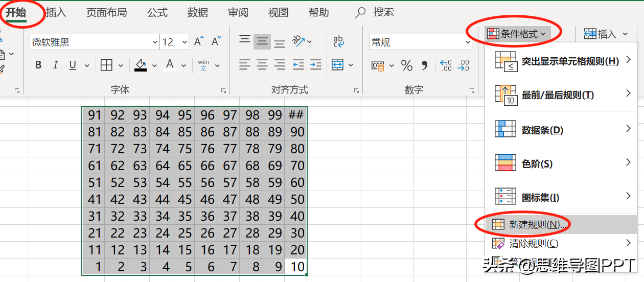Open alignment group dialog launcher

tap(356, 90)
